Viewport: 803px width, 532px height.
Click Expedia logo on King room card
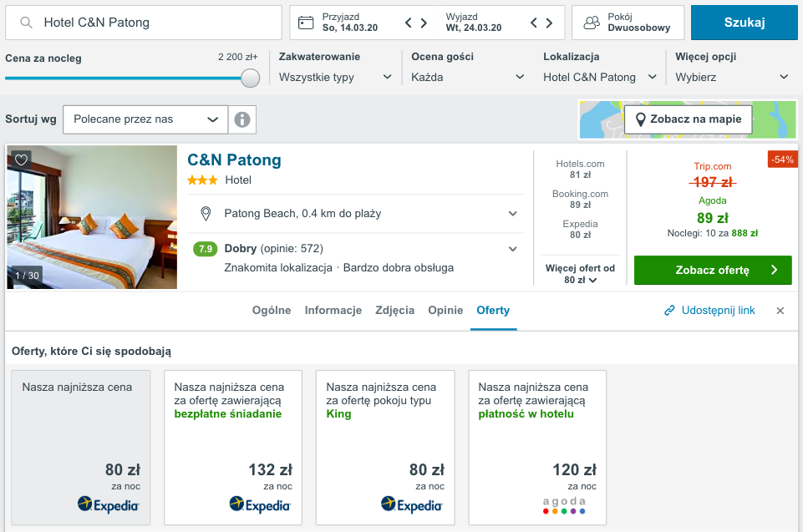click(x=411, y=505)
